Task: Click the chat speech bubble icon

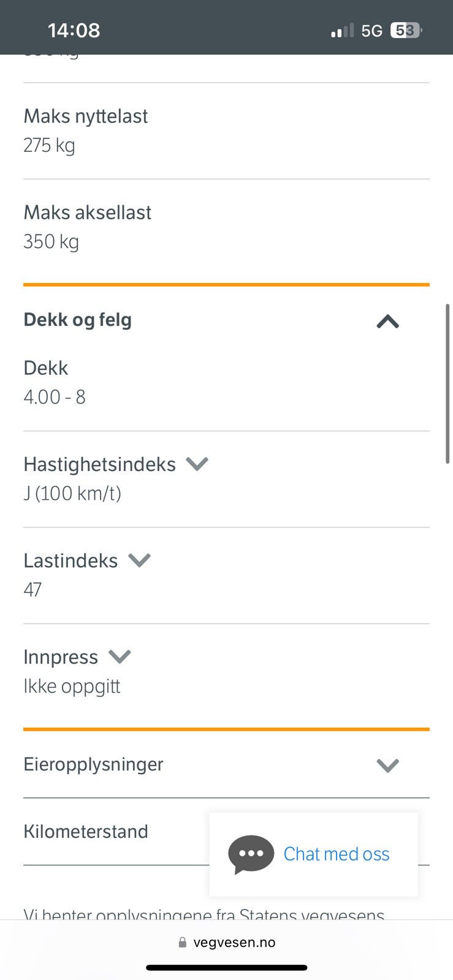Action: pos(251,854)
